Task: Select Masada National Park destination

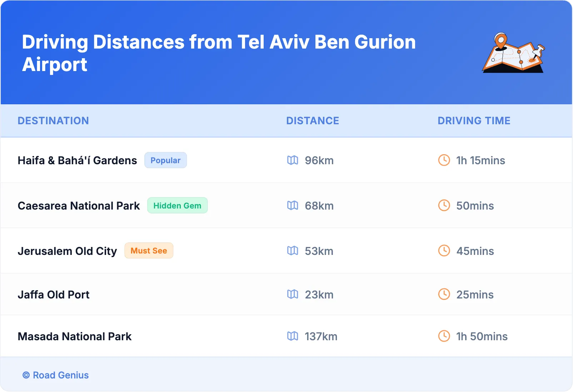Action: (x=75, y=337)
